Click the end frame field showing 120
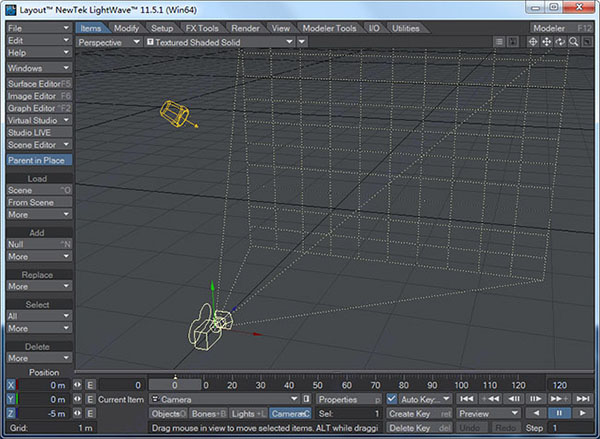Screen dimensions: 600x439 pyautogui.click(x=571, y=385)
